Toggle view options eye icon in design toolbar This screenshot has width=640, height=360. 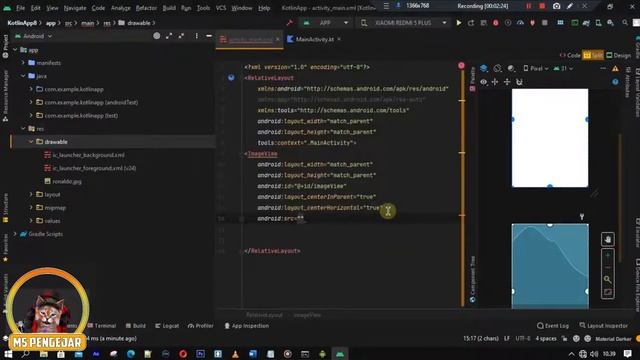484,82
